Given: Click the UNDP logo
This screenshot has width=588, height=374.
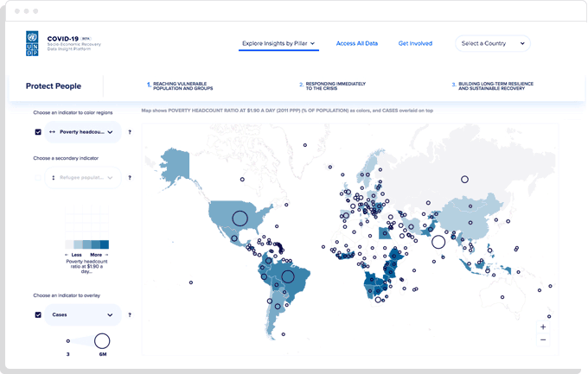Looking at the screenshot, I should 32,43.
